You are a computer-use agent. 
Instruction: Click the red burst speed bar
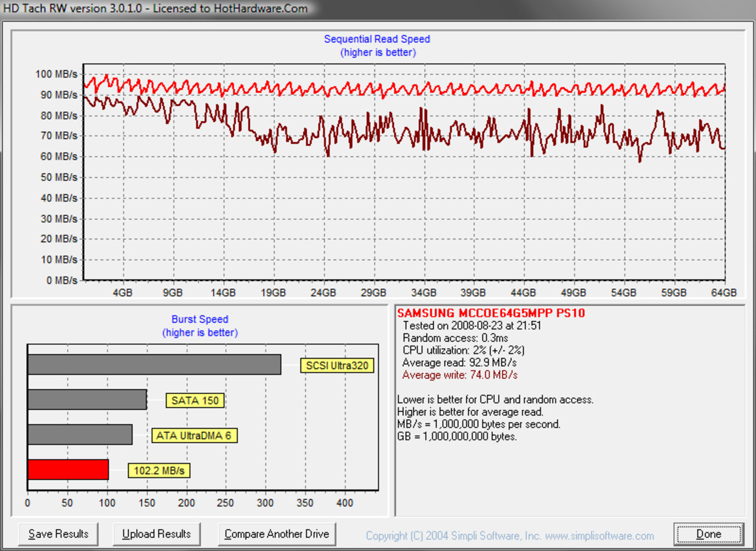click(68, 470)
